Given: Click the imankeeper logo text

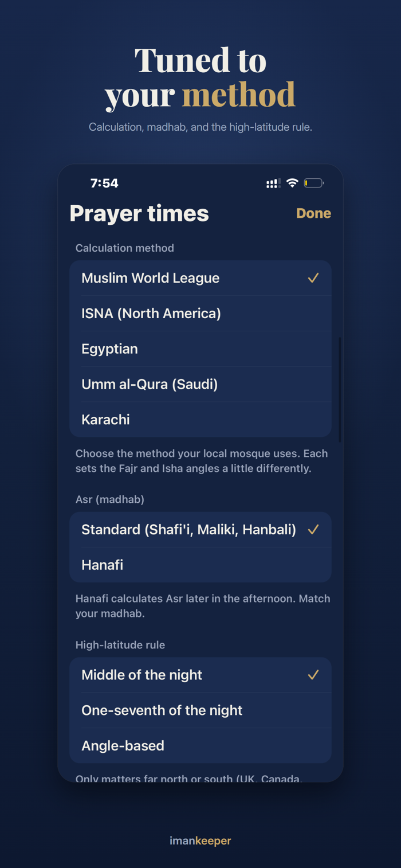Looking at the screenshot, I should pos(200,841).
